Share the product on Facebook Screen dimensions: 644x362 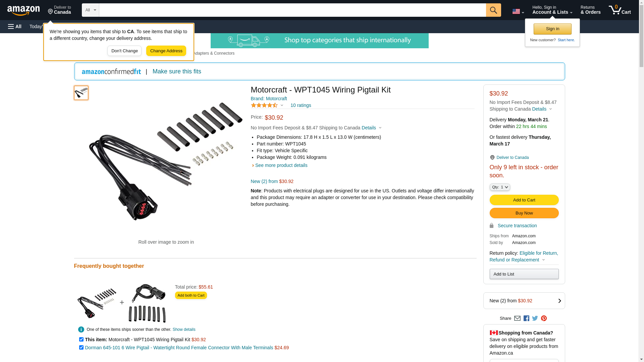point(526,318)
